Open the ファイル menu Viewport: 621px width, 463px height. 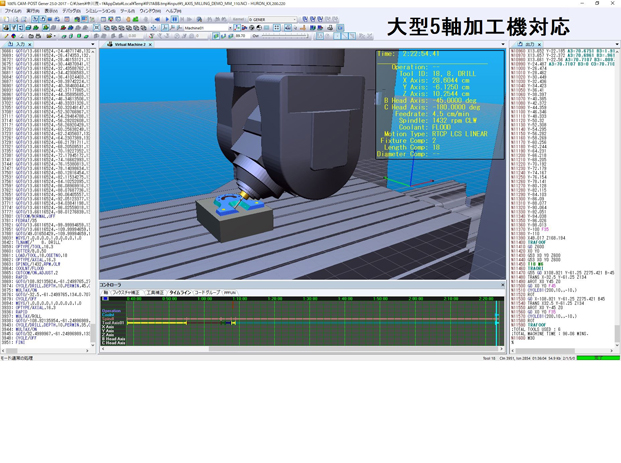[x=13, y=11]
